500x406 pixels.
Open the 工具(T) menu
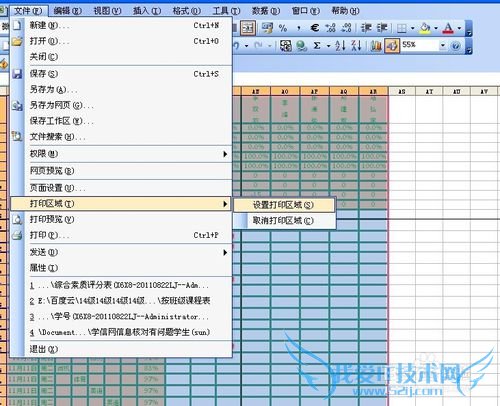[x=226, y=11]
